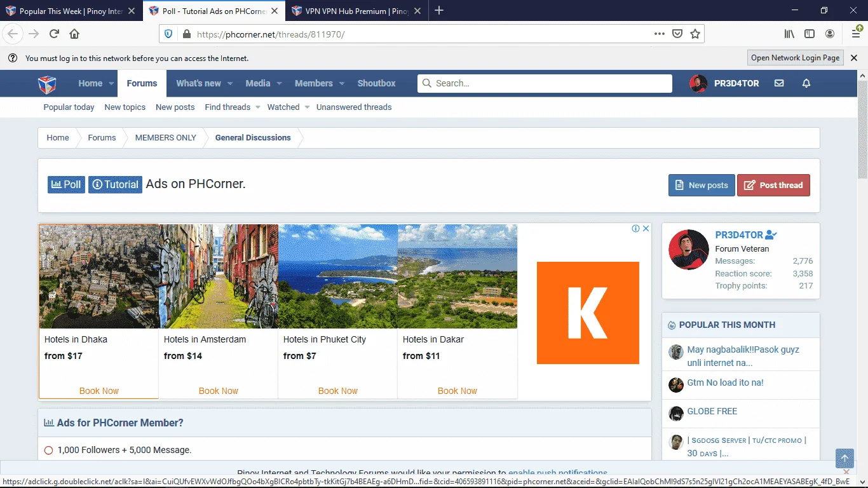Click the tracking protection shield icon
Viewport: 868px width, 488px height.
tap(168, 34)
